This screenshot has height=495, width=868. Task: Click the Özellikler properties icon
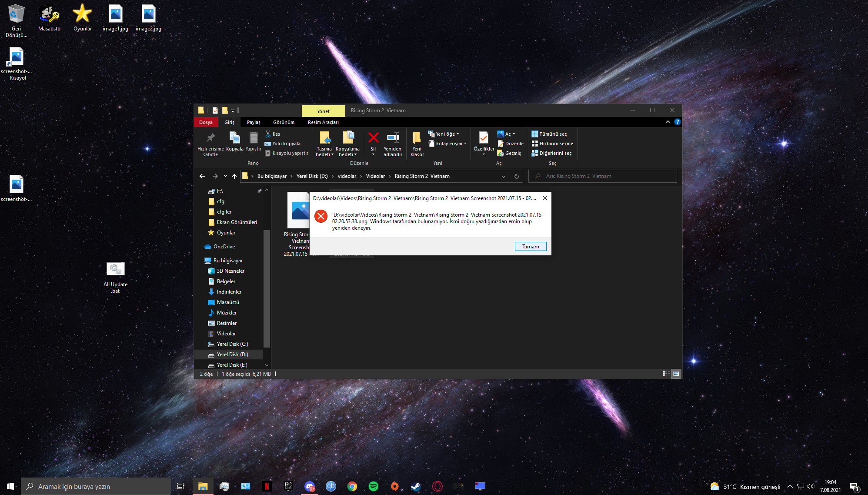click(484, 138)
